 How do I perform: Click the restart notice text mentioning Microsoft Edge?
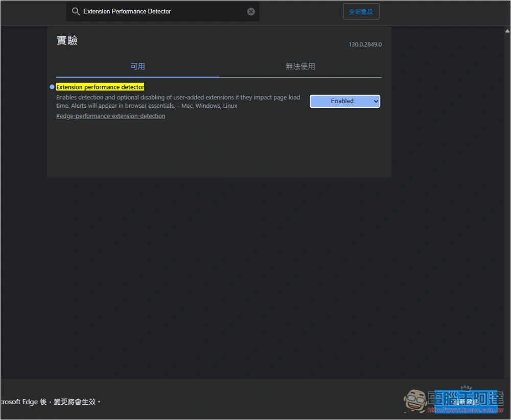pos(50,402)
